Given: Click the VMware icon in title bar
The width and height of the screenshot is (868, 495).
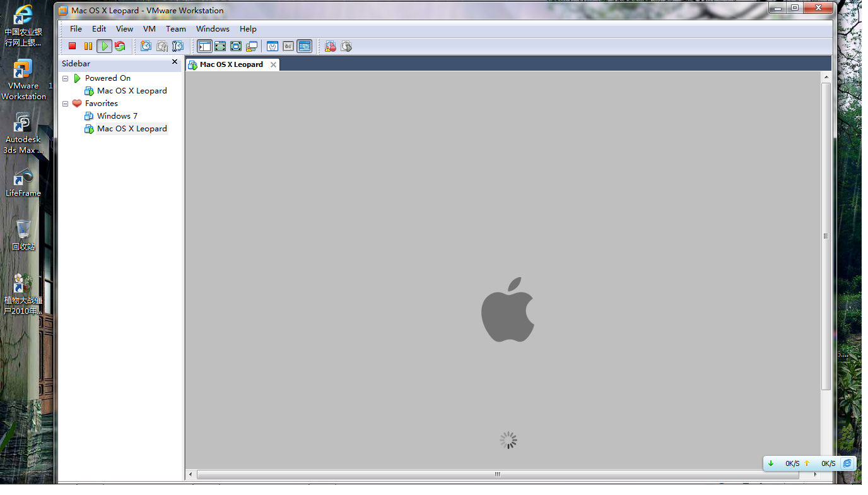Looking at the screenshot, I should [63, 10].
